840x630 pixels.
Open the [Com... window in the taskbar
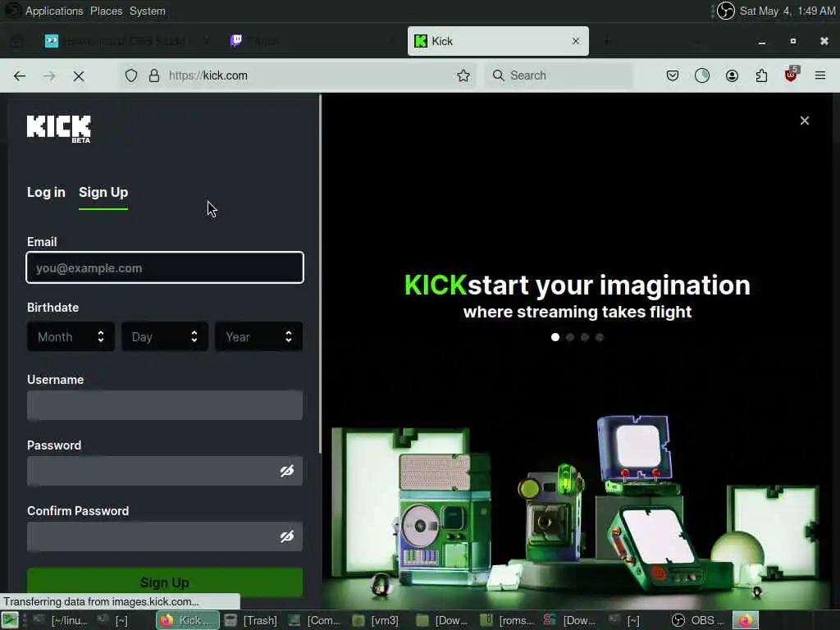(316, 620)
